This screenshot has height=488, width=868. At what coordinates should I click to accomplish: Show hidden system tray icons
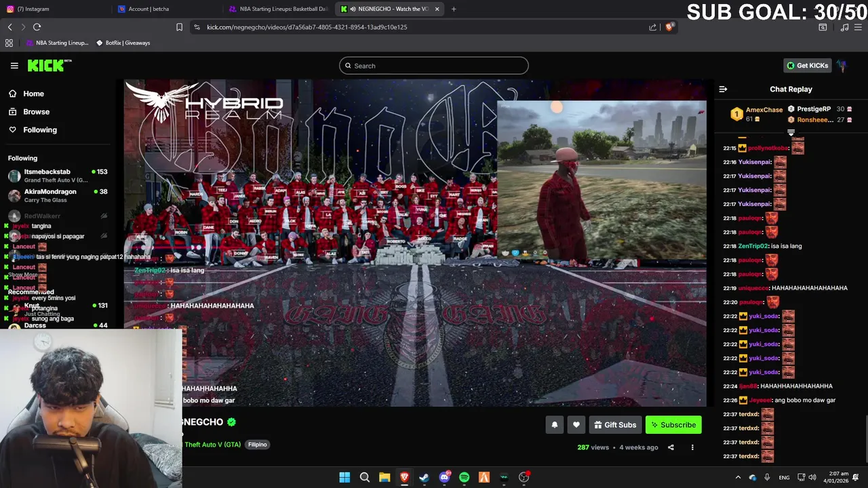pyautogui.click(x=738, y=477)
